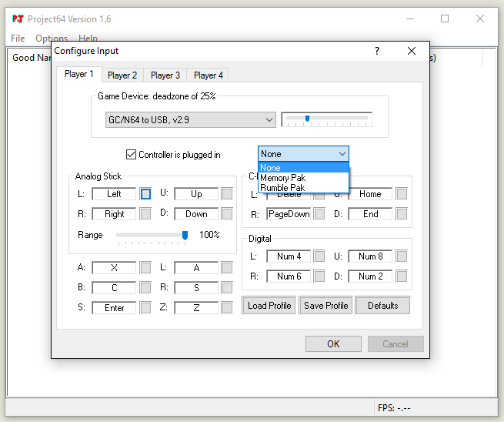This screenshot has width=504, height=422.
Task: Click the small box beside Analog Stick Left
Action: click(x=145, y=194)
